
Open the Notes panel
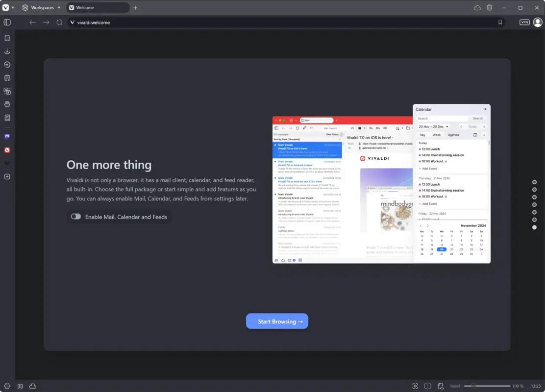(x=7, y=77)
